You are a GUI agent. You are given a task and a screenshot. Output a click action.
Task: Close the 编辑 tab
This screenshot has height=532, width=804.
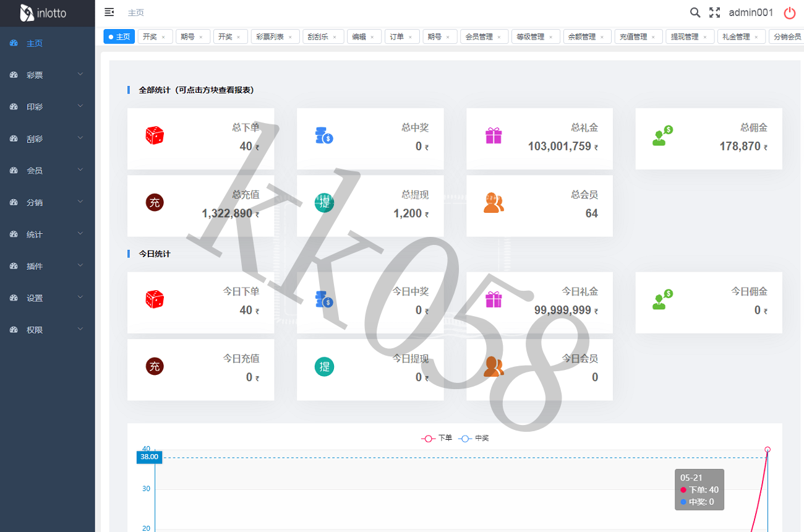point(372,37)
